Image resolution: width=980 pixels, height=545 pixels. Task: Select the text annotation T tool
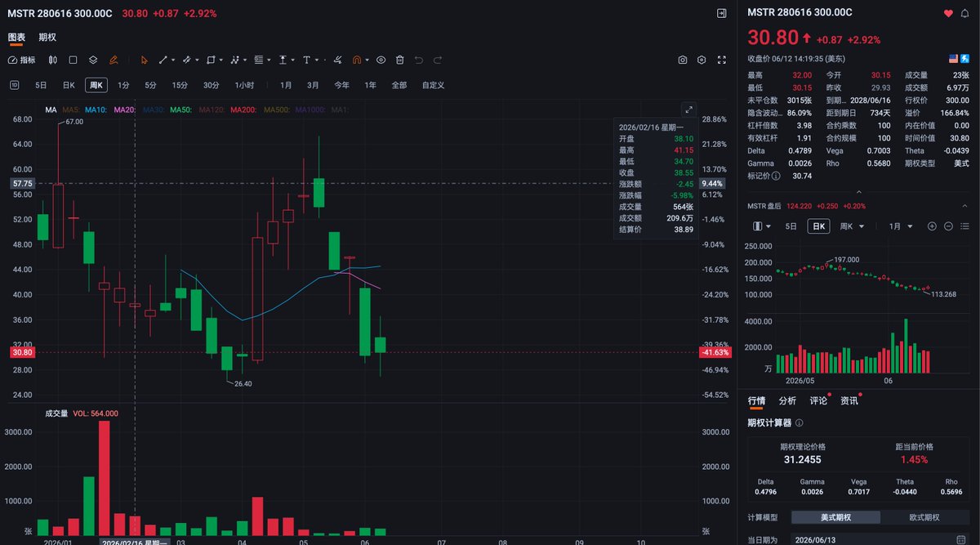(x=306, y=60)
